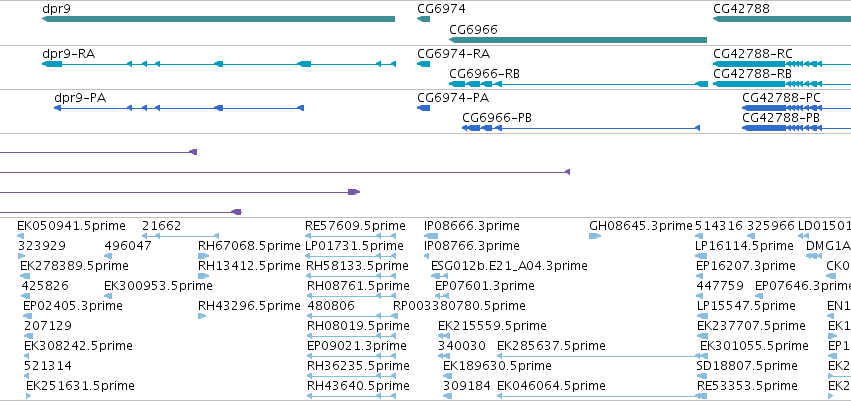Select the 340030 feature label

461,346
